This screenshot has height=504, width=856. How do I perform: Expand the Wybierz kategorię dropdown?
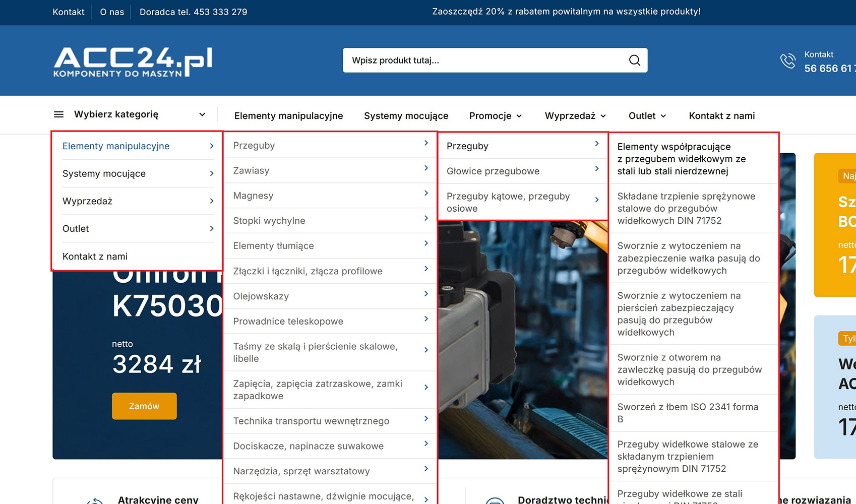(x=202, y=114)
